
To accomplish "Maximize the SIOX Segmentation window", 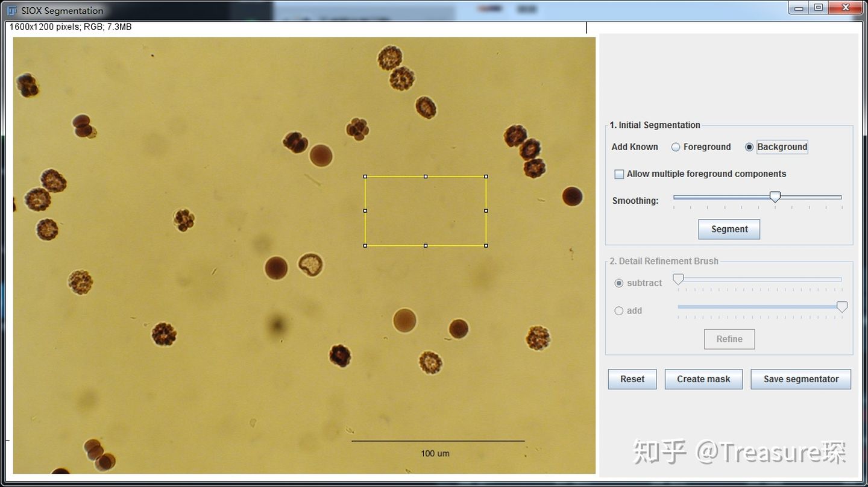I will click(819, 8).
